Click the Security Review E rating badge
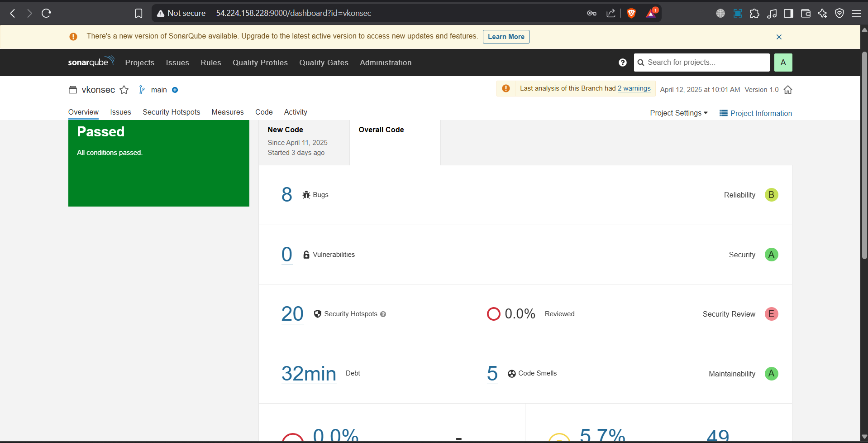The image size is (868, 443). tap(771, 314)
